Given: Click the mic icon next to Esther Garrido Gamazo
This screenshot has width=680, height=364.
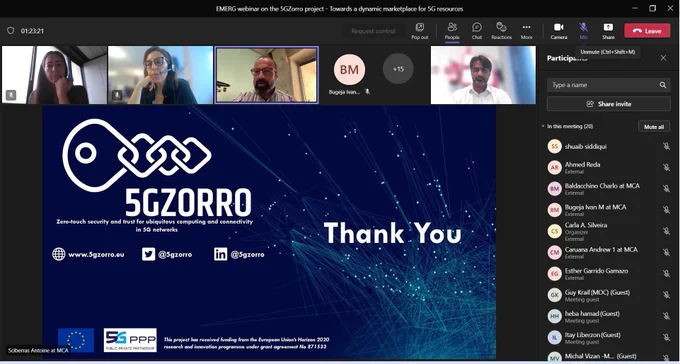Looking at the screenshot, I should tap(666, 274).
